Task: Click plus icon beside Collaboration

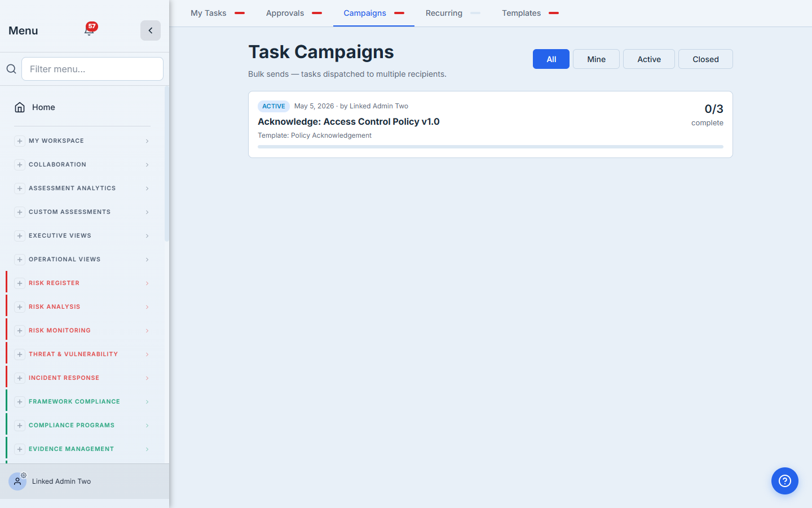Action: coord(20,165)
